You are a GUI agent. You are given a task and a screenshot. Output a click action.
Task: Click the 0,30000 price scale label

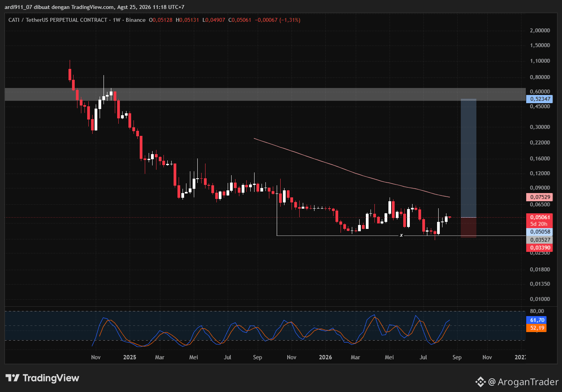click(540, 127)
